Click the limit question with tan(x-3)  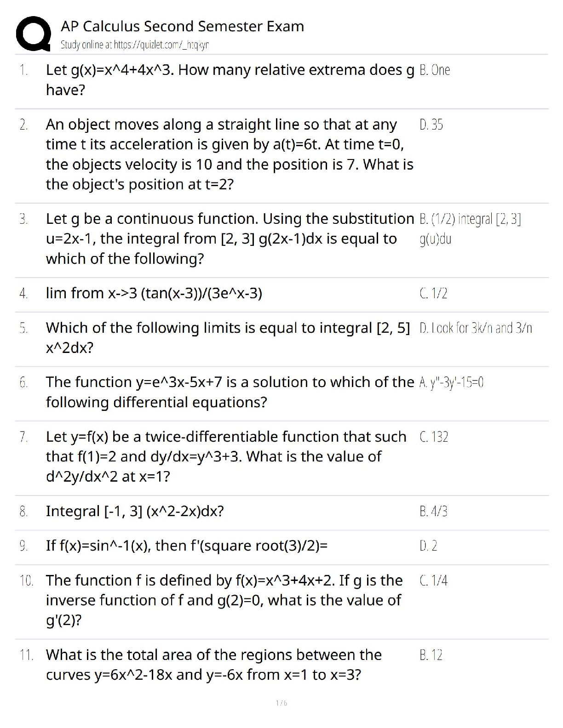(154, 293)
